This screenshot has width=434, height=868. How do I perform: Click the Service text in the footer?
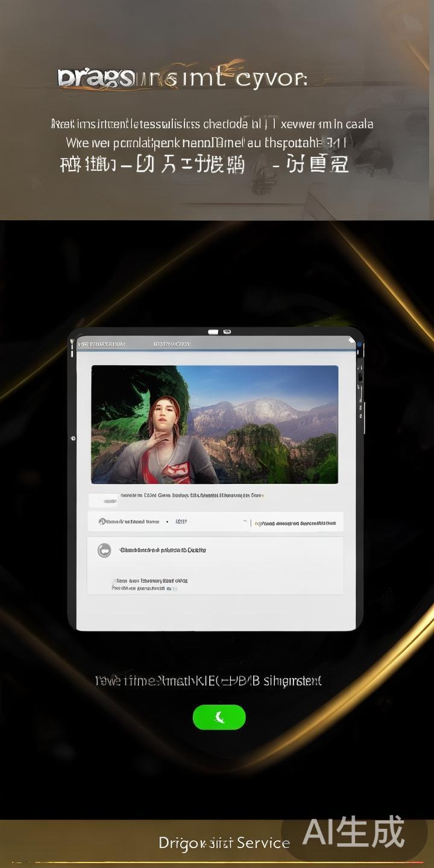click(263, 843)
